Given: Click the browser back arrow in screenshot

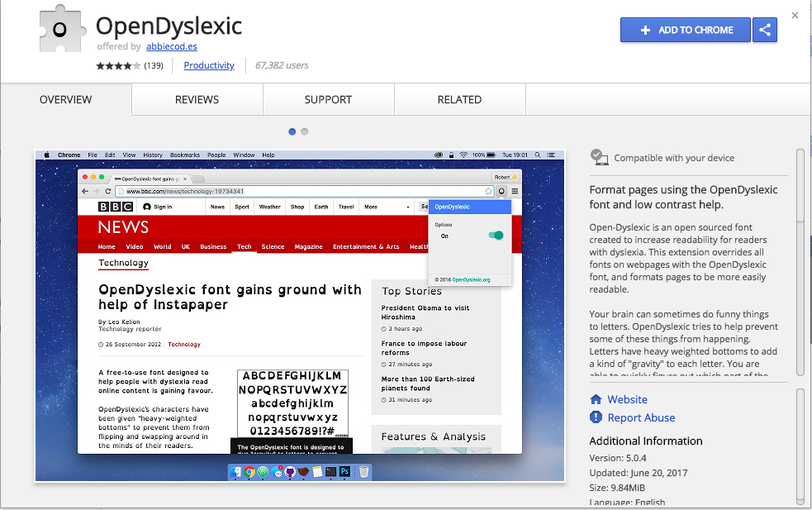Looking at the screenshot, I should (85, 191).
